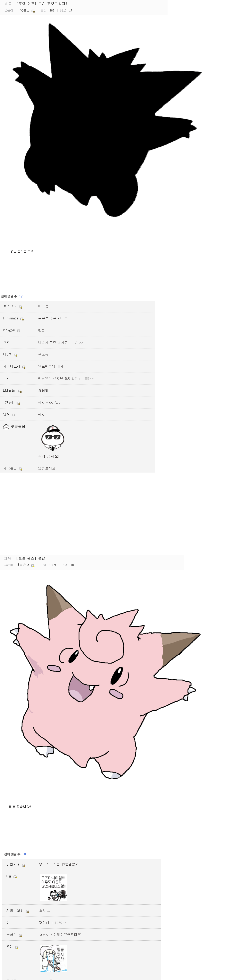This screenshot has height=980, width=236.
Task: Select the post title 무슨 포켓몬일까?
Action: pyautogui.click(x=53, y=4)
